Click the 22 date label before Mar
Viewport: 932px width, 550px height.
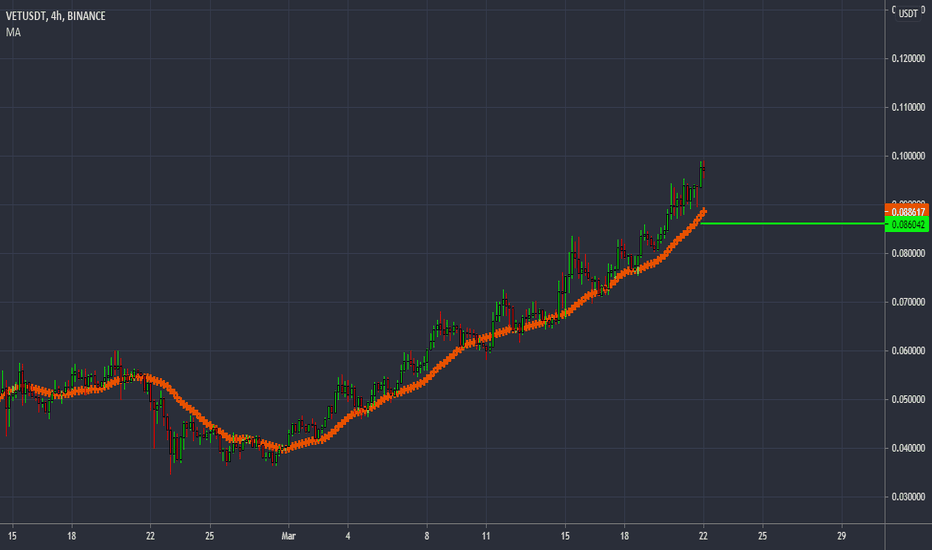pyautogui.click(x=150, y=536)
